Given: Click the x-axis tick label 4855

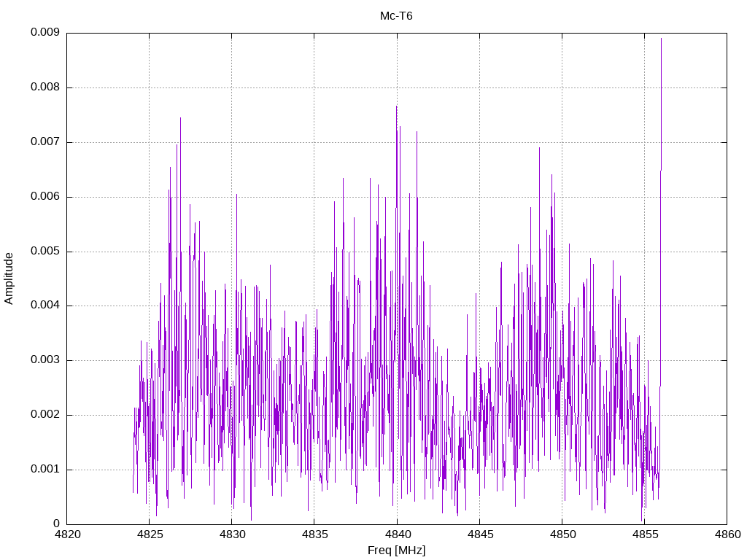Looking at the screenshot, I should 645,534.
